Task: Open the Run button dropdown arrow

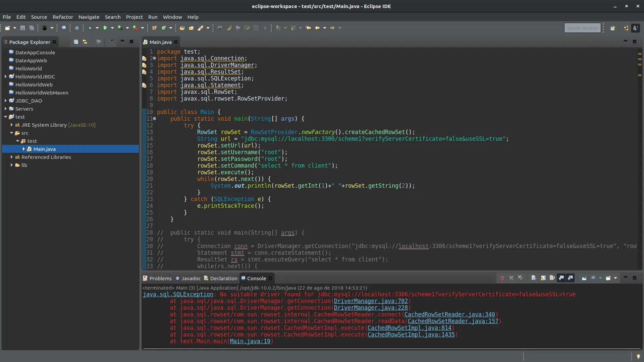Action: coord(112,28)
